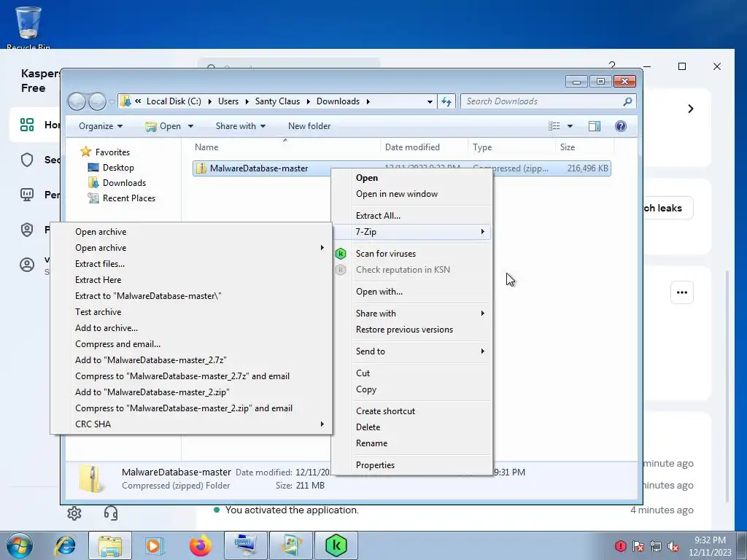Toggle the preview pane icon
This screenshot has height=560, width=747.
[594, 126]
